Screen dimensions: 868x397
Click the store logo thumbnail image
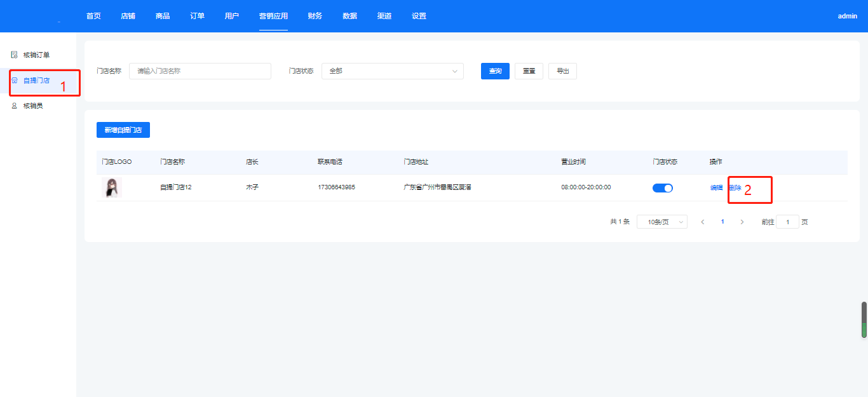point(112,187)
